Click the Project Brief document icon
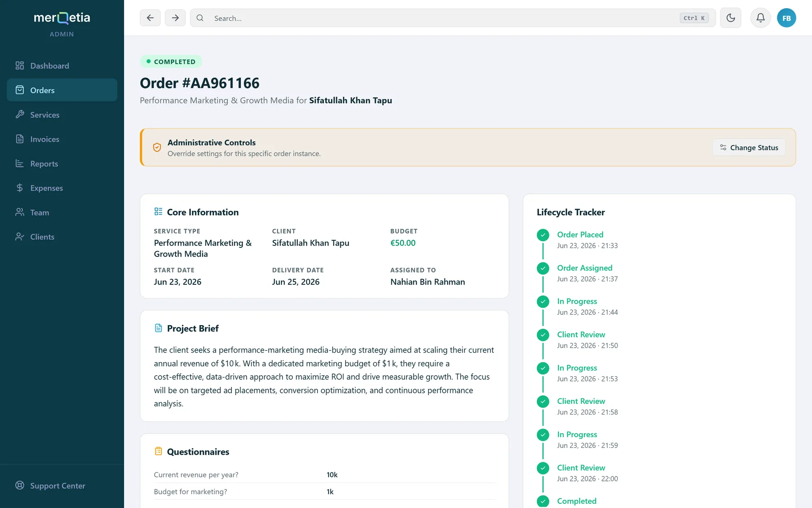The width and height of the screenshot is (812, 508). coord(158,328)
